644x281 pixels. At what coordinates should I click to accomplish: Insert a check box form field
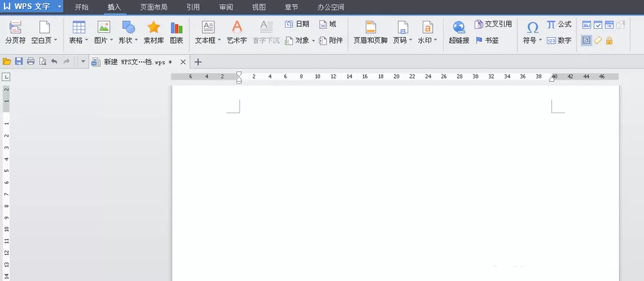coord(598,25)
